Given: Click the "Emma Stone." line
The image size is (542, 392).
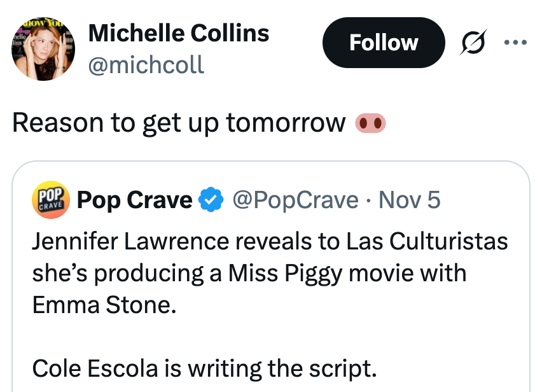Looking at the screenshot, I should pyautogui.click(x=104, y=304).
